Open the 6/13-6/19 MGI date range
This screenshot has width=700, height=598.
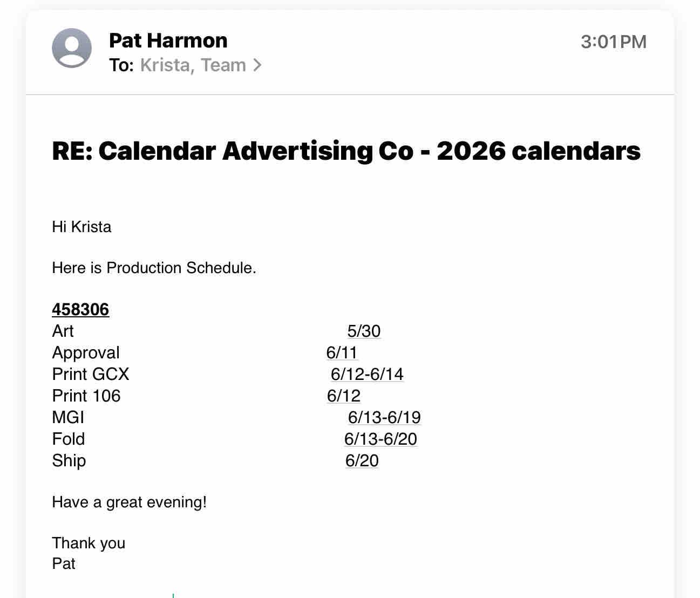click(x=384, y=417)
